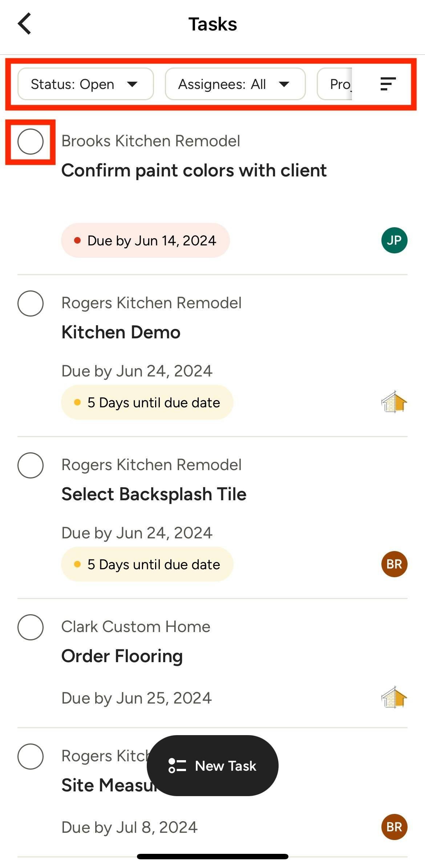The image size is (425, 868).
Task: Tap the back arrow icon
Action: [25, 24]
